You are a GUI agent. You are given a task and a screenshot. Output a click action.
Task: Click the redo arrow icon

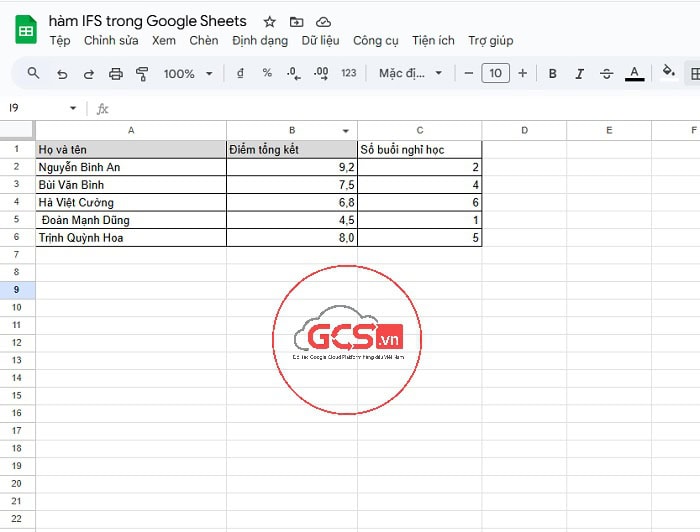pos(89,73)
